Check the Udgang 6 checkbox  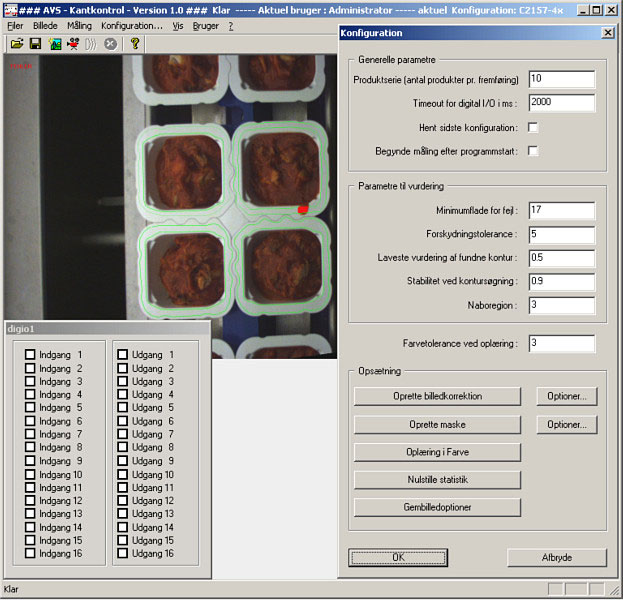coord(123,421)
